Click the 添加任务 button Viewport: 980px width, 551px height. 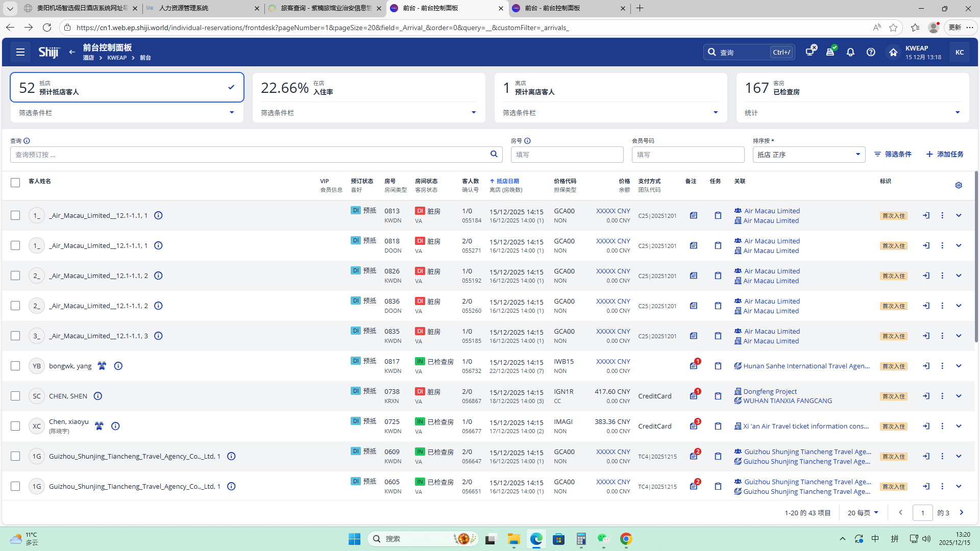point(945,154)
